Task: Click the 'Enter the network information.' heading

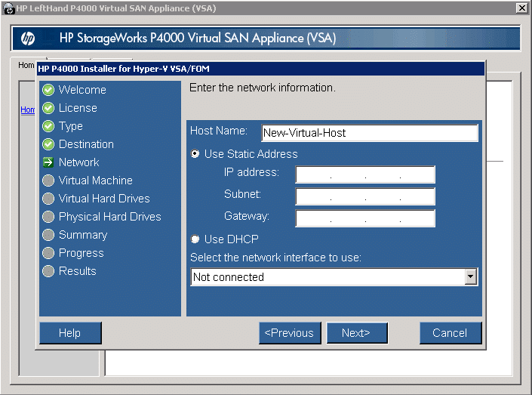Action: pyautogui.click(x=263, y=88)
